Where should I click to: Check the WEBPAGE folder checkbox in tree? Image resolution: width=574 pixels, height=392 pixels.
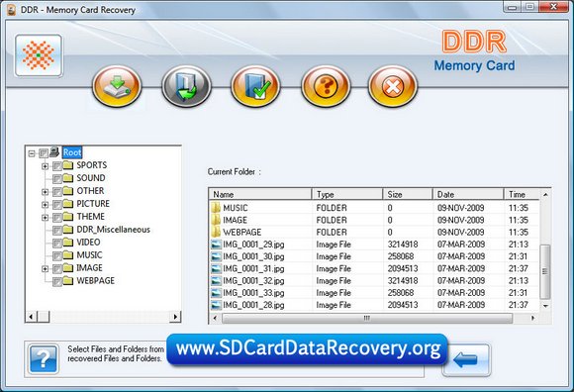click(x=57, y=282)
